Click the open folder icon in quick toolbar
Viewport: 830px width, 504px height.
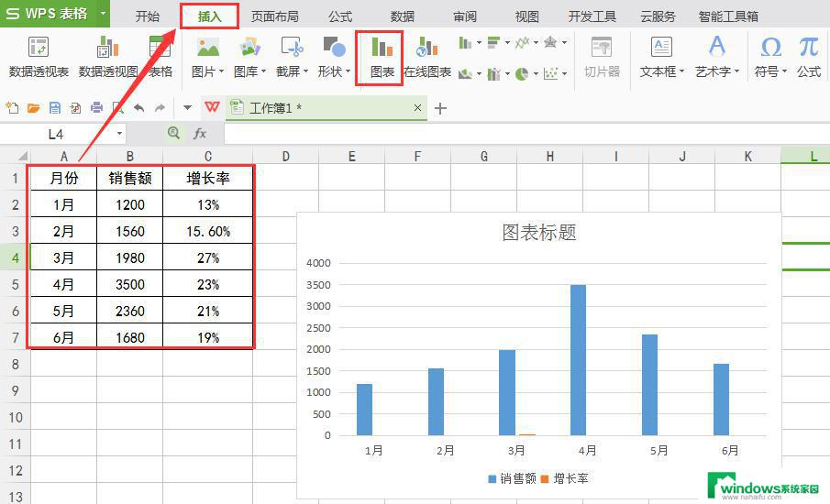33,108
